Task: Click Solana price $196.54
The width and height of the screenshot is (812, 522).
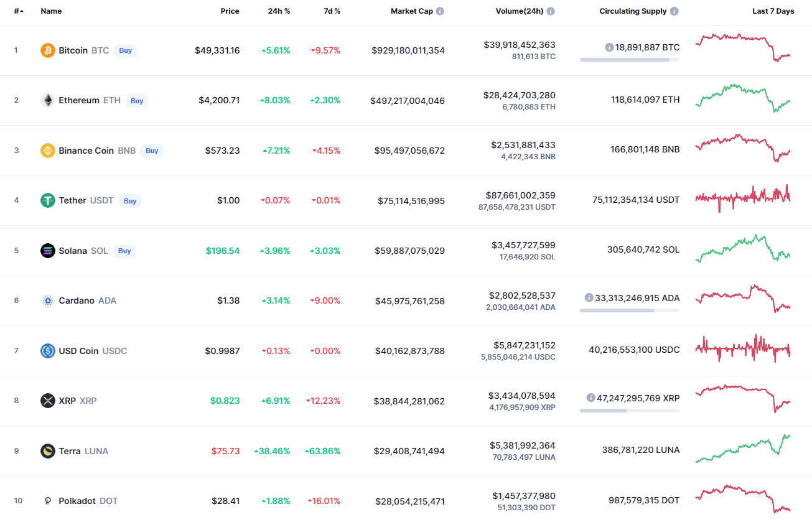Action: (x=223, y=251)
